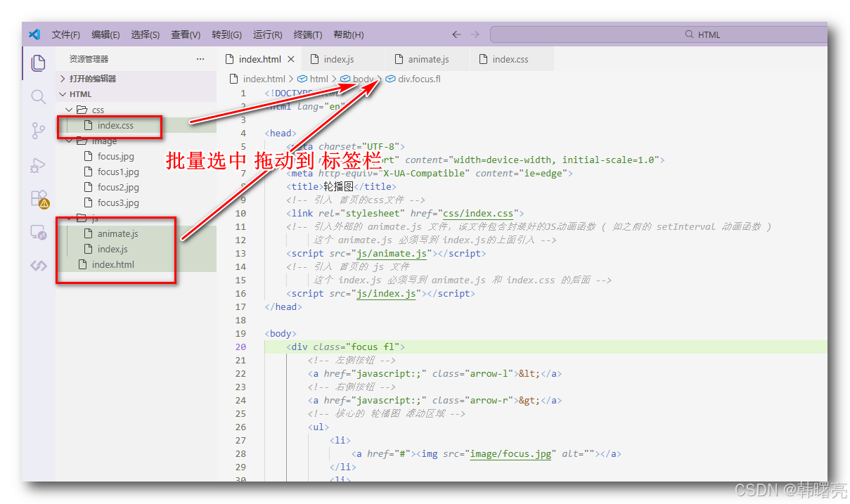The height and width of the screenshot is (504, 850).
Task: Select index.html in the explorer tree
Action: pos(136,265)
